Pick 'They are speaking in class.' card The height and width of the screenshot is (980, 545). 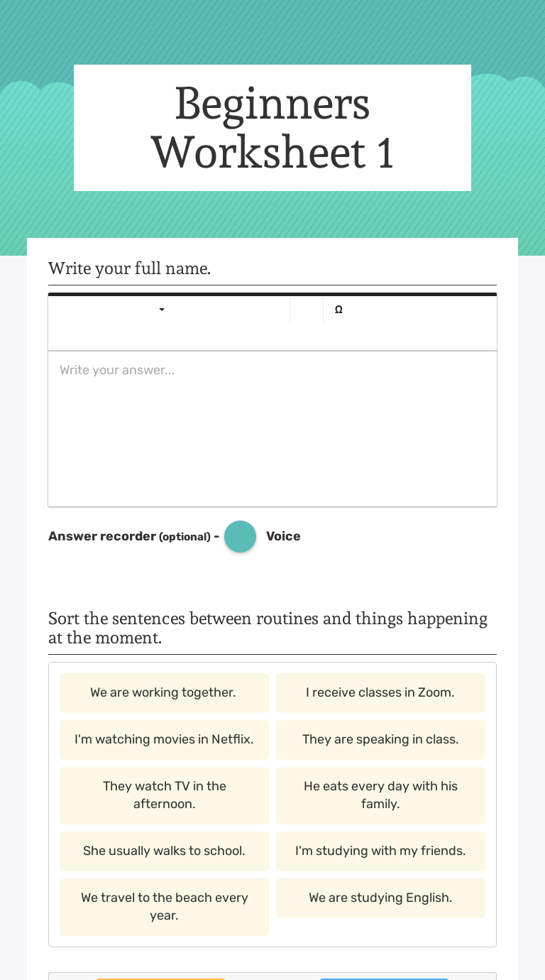point(380,739)
